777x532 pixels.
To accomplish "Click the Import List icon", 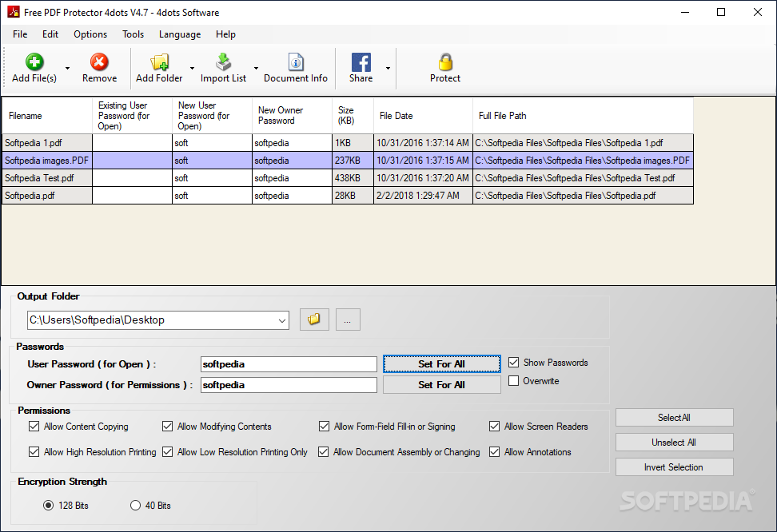I will pos(224,62).
